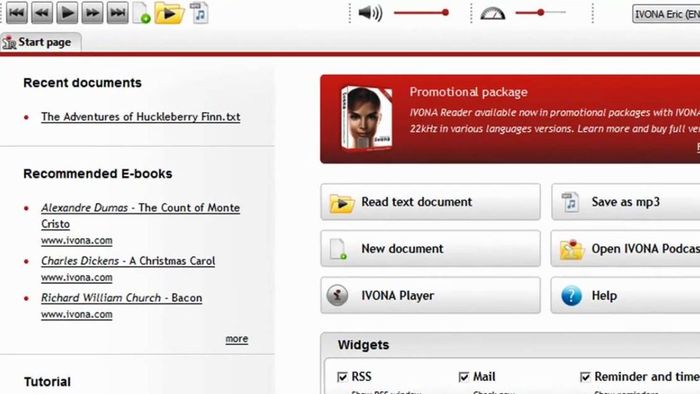Mute sound using the speaker icon

point(370,13)
